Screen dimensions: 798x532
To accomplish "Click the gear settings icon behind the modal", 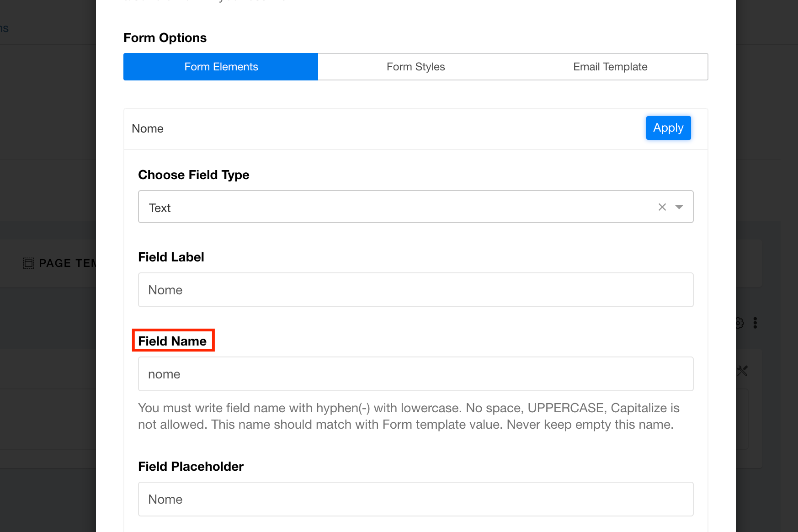I will [x=739, y=323].
